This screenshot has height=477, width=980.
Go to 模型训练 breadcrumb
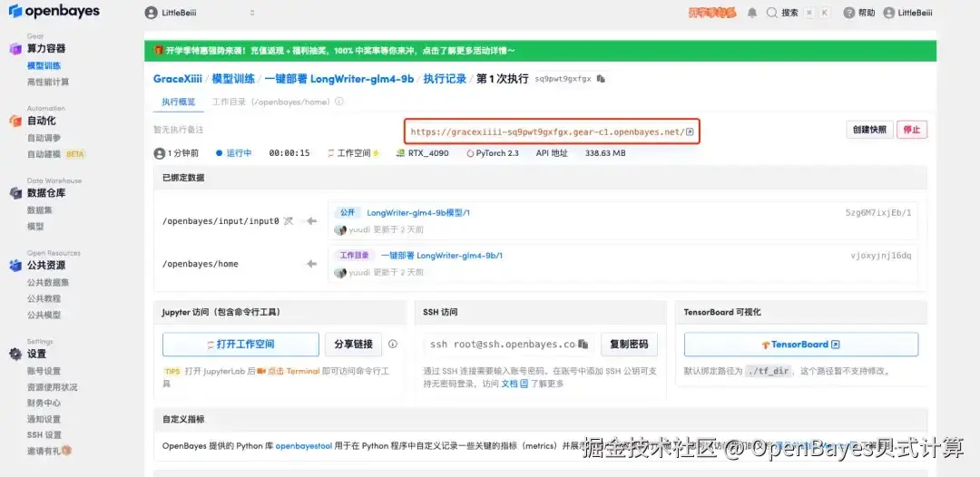233,79
